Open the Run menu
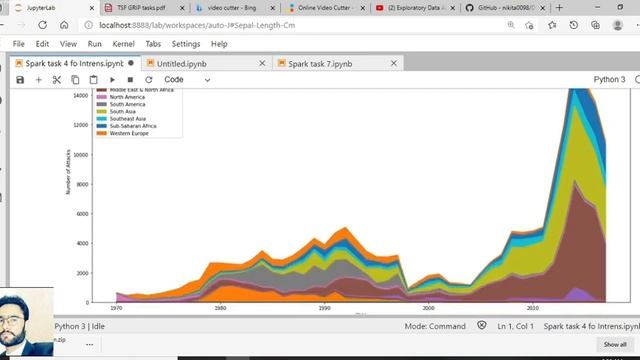The width and height of the screenshot is (640, 360). click(x=94, y=44)
